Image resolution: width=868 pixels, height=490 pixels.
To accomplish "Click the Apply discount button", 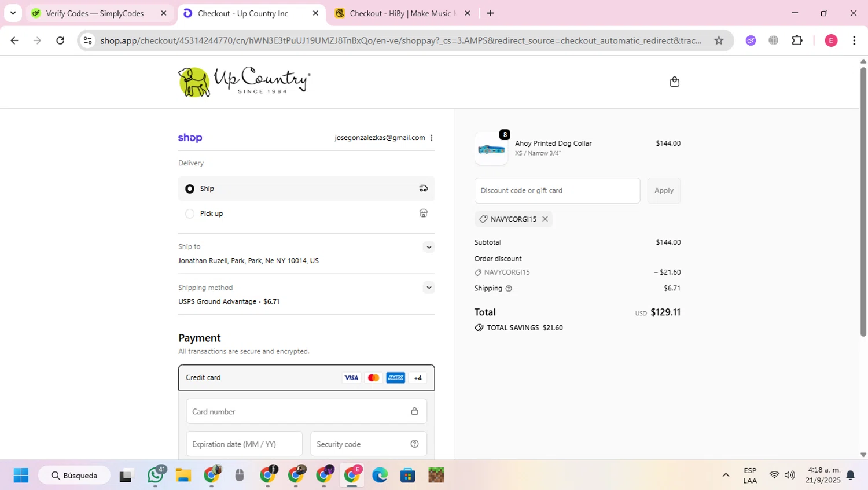I will pos(664,190).
